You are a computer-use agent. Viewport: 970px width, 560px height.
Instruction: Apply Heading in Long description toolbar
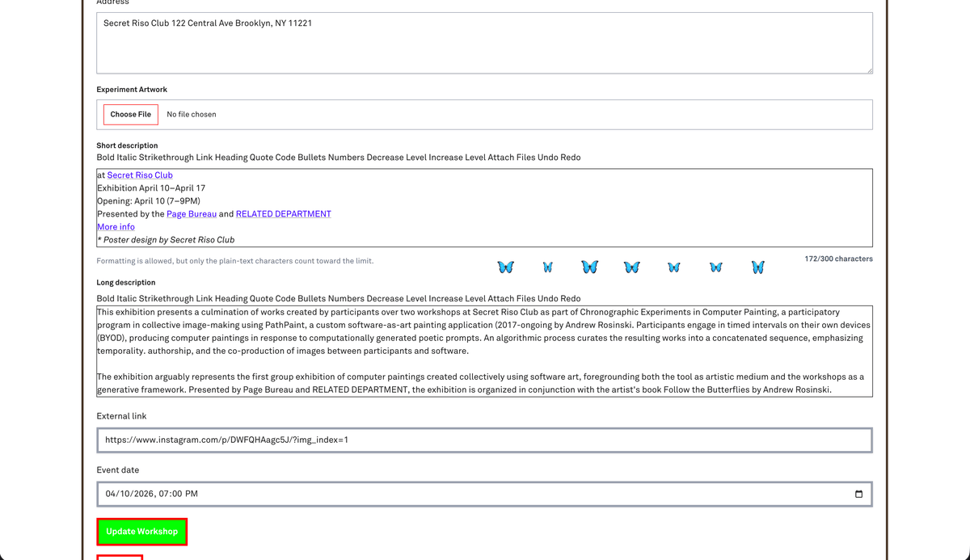point(231,299)
